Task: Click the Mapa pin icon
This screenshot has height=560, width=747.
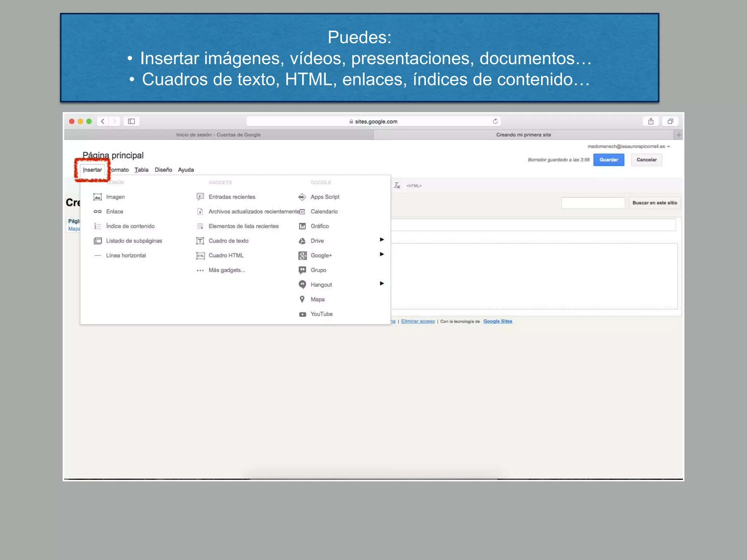Action: 302,299
